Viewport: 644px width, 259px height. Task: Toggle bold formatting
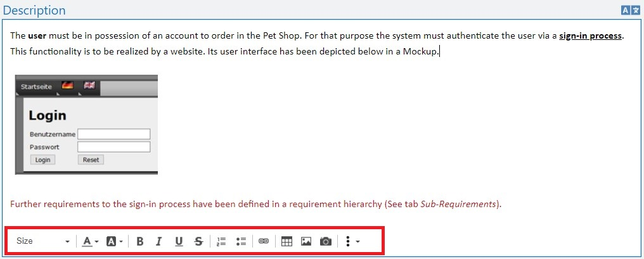pos(139,241)
